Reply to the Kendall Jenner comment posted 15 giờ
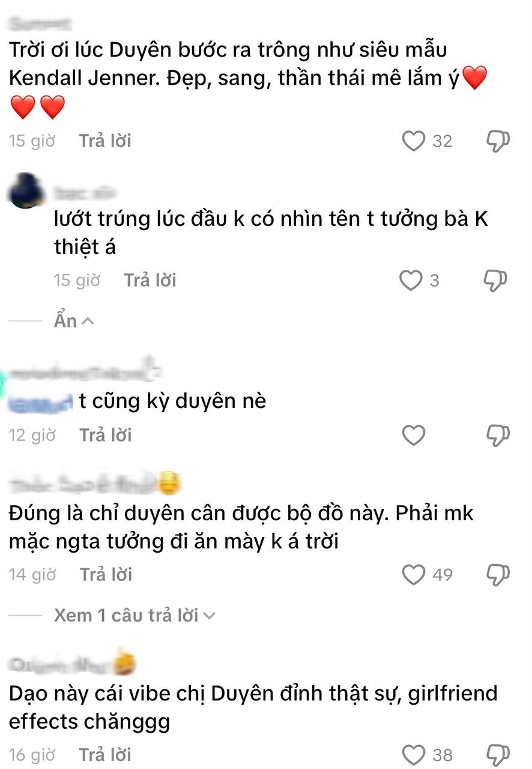Image resolution: width=532 pixels, height=769 pixels. (105, 141)
